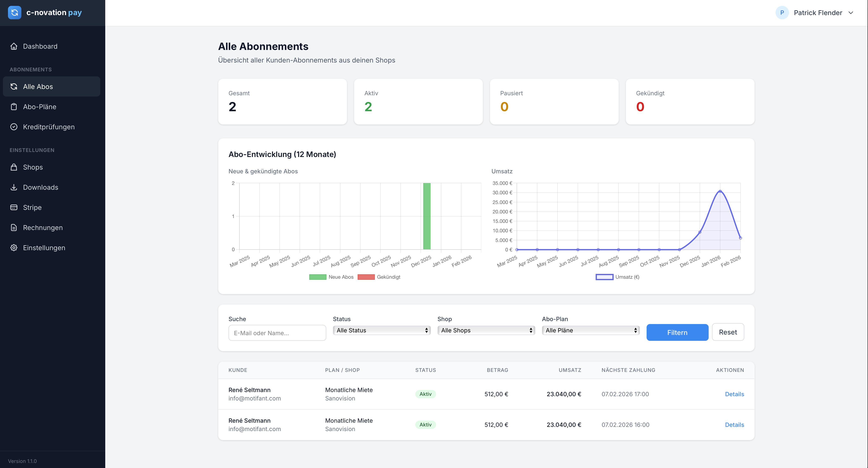The height and width of the screenshot is (468, 868).
Task: Open the Alle Shops dropdown
Action: (x=486, y=330)
